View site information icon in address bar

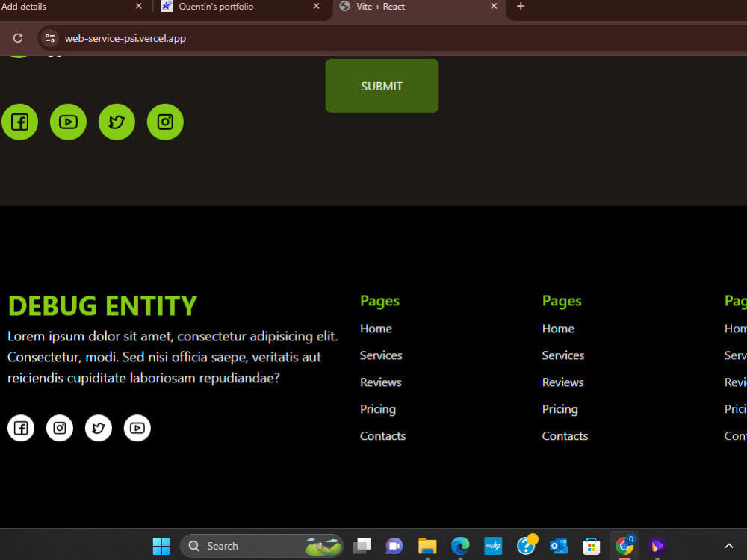pyautogui.click(x=49, y=38)
